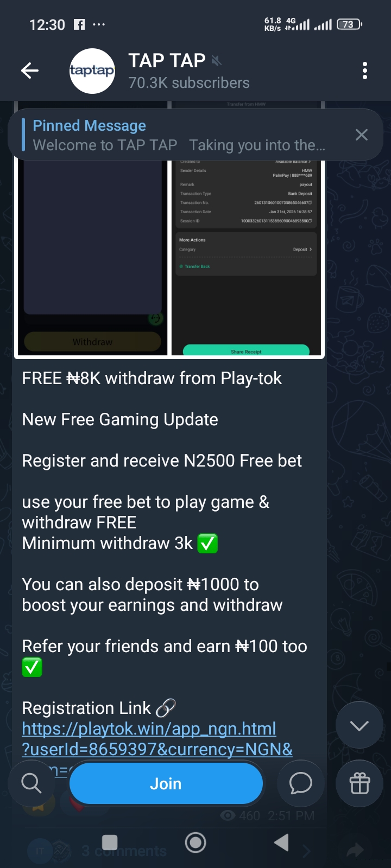Tap the Android home button
The height and width of the screenshot is (868, 391).
coord(195,843)
